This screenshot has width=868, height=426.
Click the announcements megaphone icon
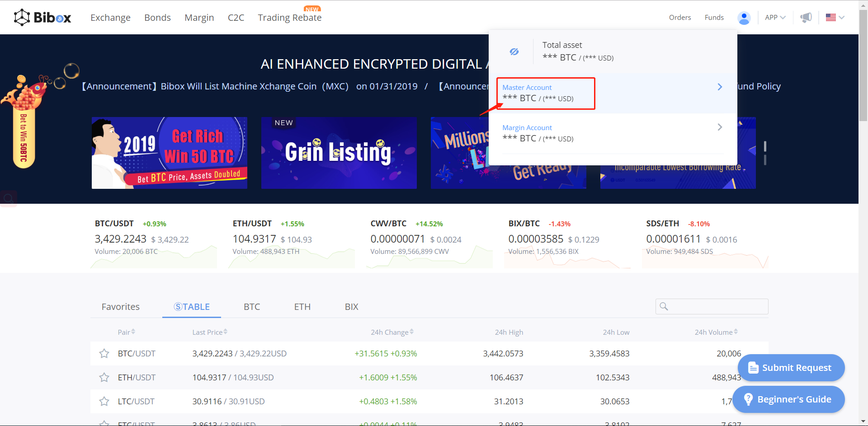coord(806,18)
